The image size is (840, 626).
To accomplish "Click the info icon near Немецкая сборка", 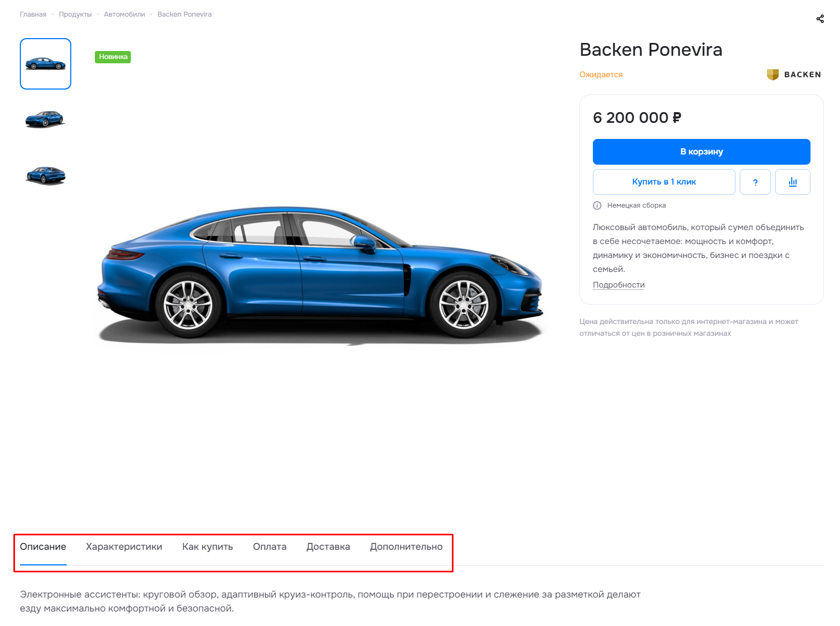I will [x=597, y=205].
